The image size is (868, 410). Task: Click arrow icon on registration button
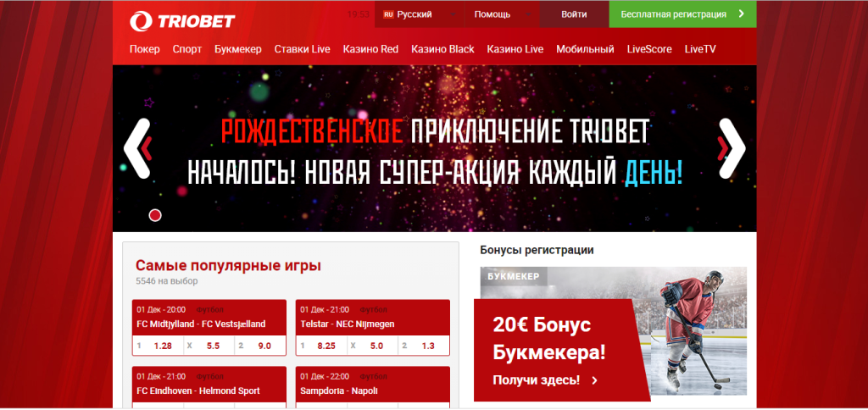(741, 14)
